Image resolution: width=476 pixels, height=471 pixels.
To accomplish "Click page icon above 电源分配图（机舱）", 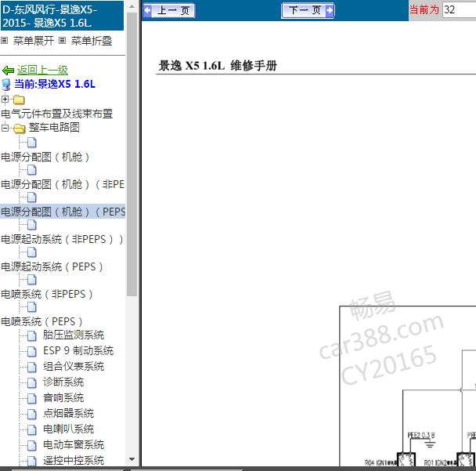I will coord(32,142).
